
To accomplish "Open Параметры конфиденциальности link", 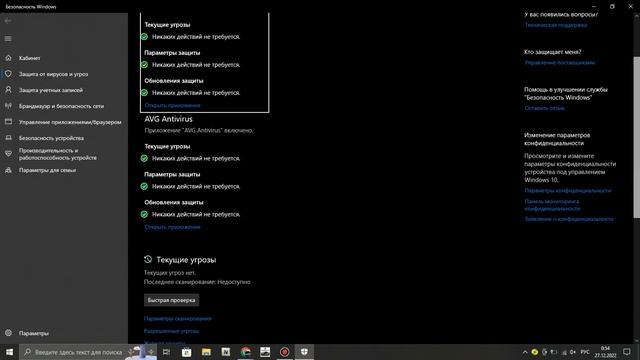I will point(568,191).
